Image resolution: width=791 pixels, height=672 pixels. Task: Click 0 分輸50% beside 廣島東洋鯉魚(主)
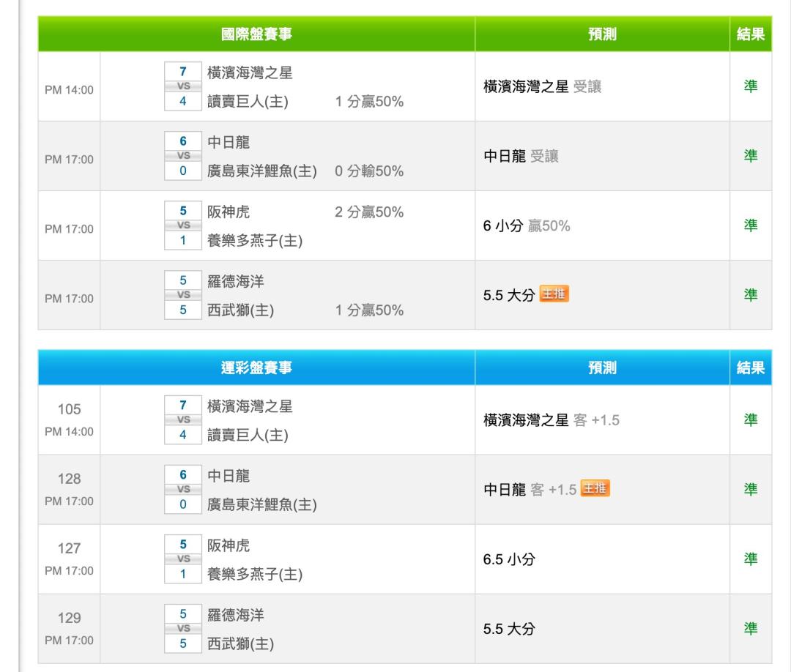point(369,171)
